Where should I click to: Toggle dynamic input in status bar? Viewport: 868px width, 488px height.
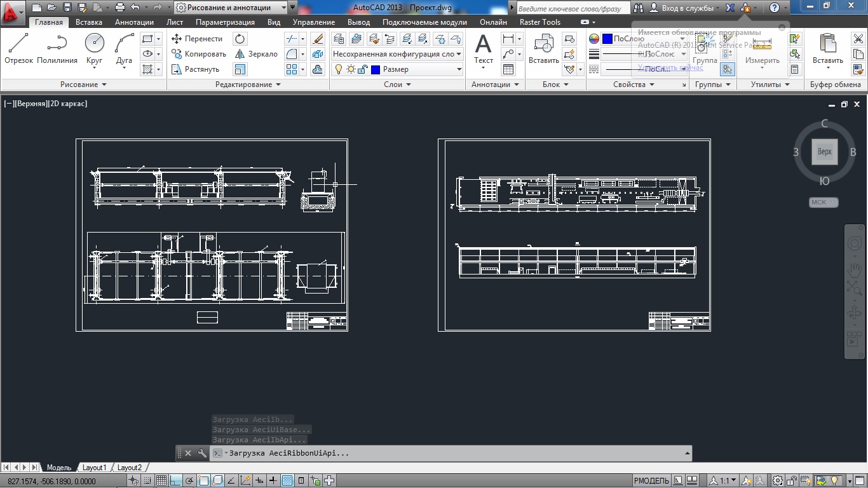pos(259,481)
